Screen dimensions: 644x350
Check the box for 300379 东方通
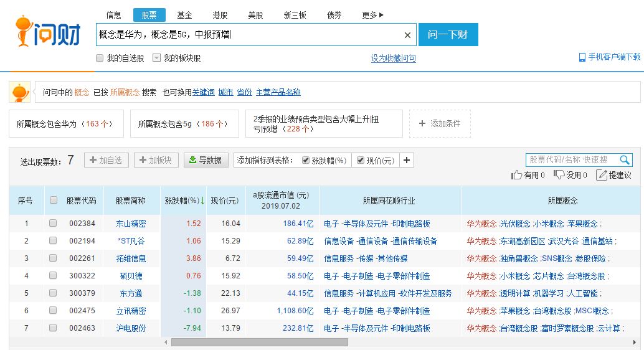point(53,293)
